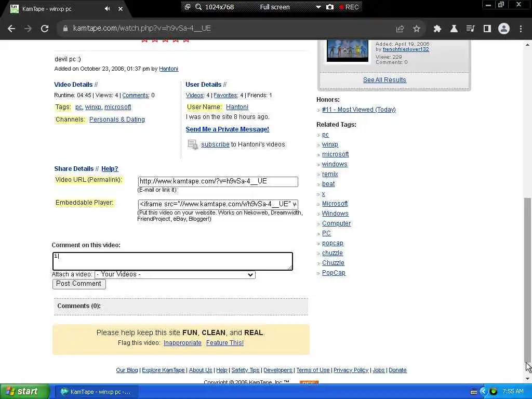Focus the comment text box
This screenshot has width=532, height=399.
[172, 261]
